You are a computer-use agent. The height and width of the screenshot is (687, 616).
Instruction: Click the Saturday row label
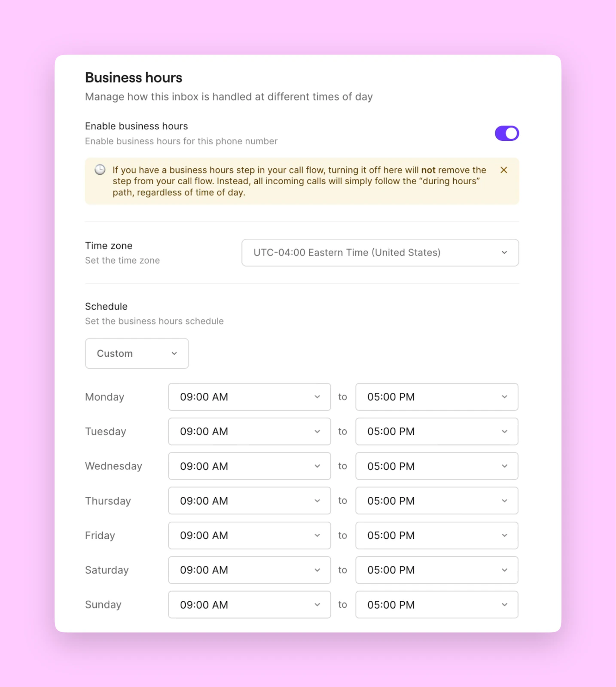[x=107, y=570]
